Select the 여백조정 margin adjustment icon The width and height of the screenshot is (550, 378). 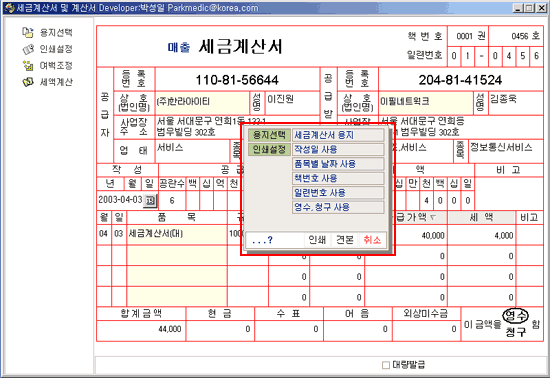28,66
